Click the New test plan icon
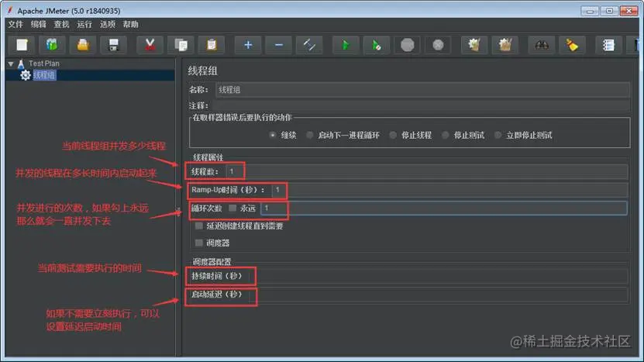The image size is (644, 362). click(x=22, y=45)
